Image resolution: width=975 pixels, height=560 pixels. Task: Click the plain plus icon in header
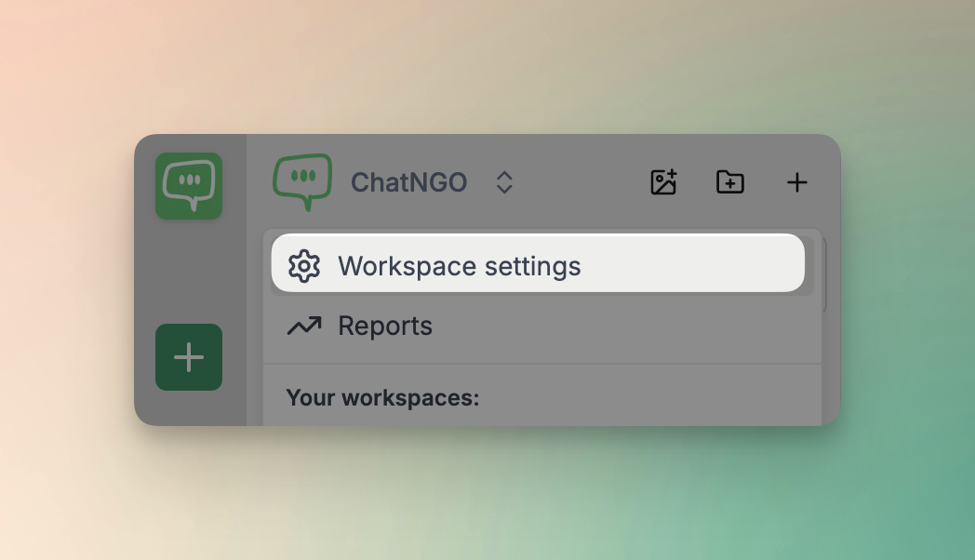click(x=796, y=182)
